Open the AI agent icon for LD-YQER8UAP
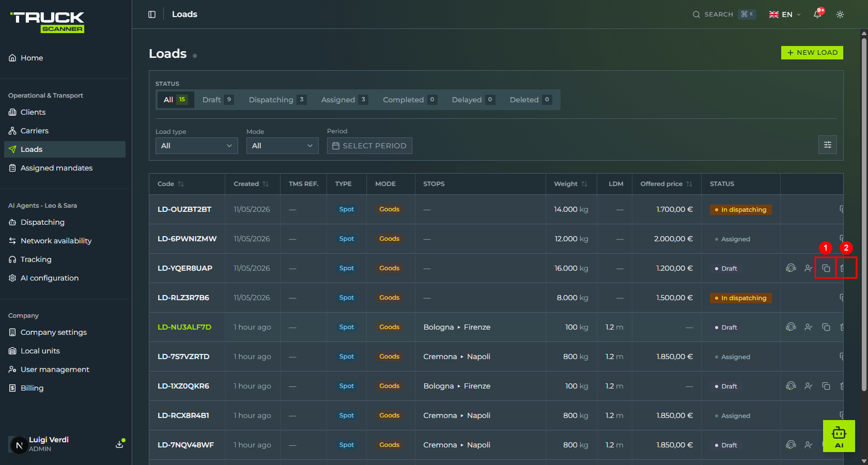The width and height of the screenshot is (868, 465). tap(791, 268)
